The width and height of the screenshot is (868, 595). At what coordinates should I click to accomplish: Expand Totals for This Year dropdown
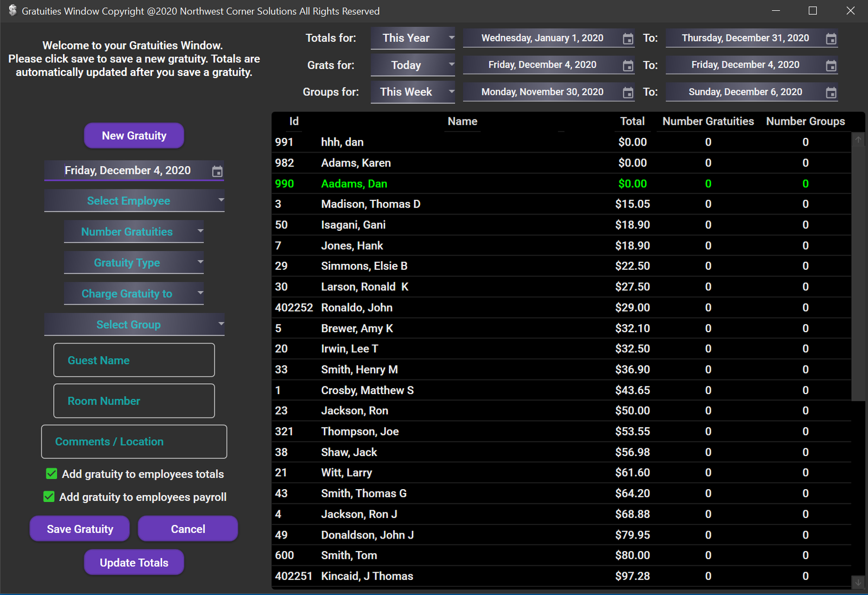(451, 38)
